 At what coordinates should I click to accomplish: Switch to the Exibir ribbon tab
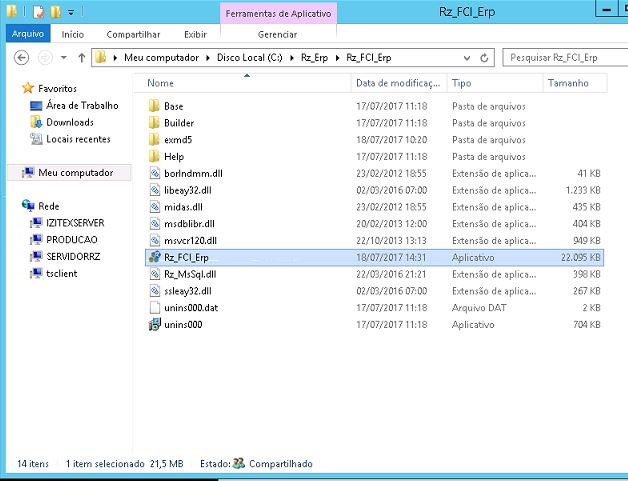[195, 34]
